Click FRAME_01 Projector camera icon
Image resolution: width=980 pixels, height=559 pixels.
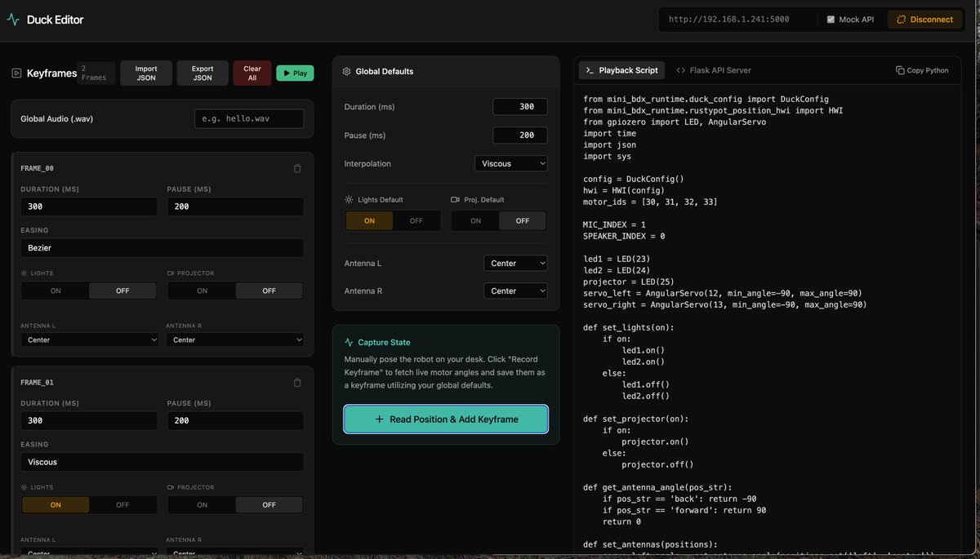171,487
